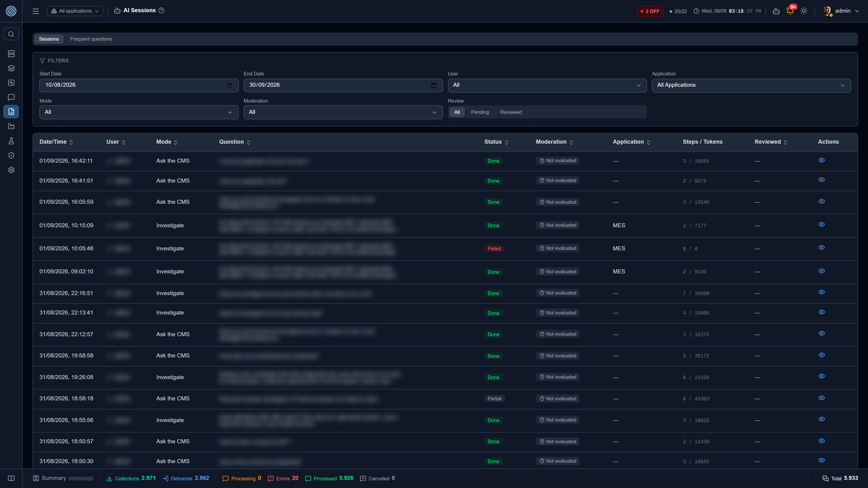Expand the User filter dropdown
Viewport: 868px width, 488px height.
point(547,85)
